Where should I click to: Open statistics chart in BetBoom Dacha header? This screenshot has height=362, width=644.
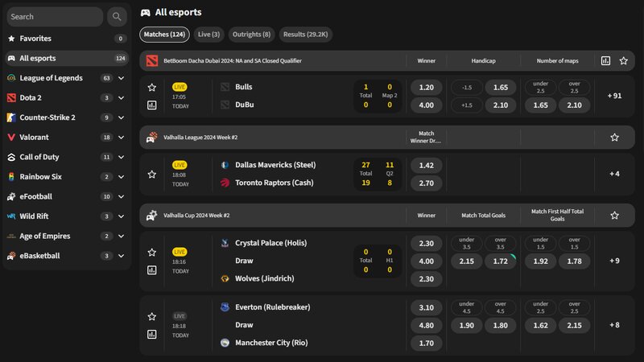tap(605, 60)
